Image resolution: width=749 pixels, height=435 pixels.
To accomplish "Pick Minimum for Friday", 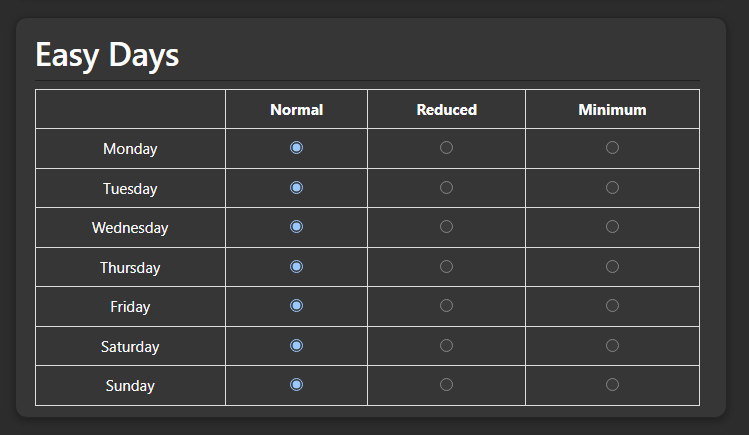I will click(x=612, y=306).
